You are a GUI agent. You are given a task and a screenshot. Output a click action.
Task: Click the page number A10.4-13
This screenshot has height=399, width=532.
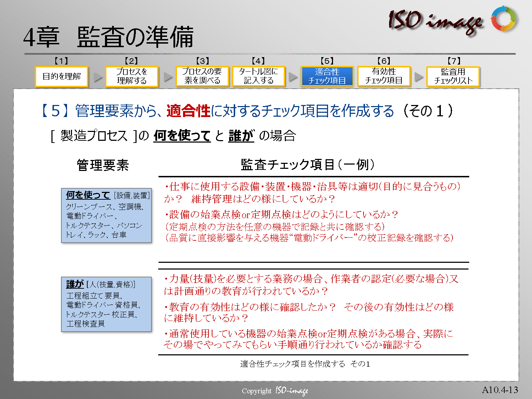500,390
